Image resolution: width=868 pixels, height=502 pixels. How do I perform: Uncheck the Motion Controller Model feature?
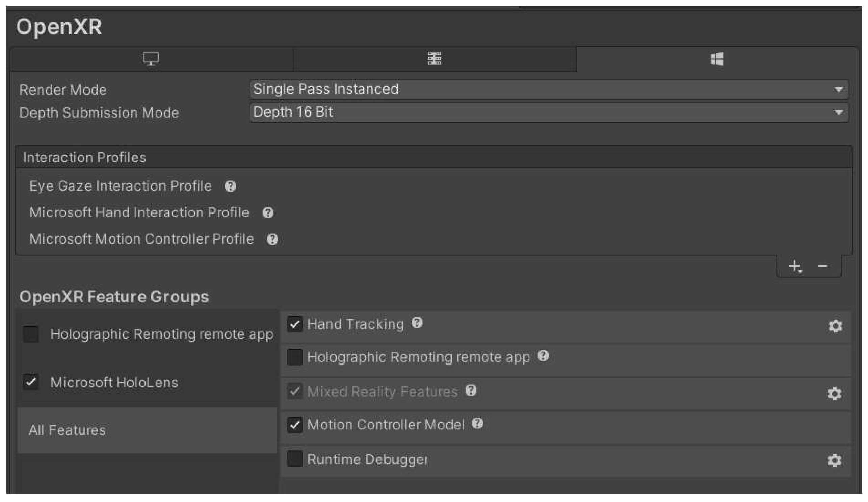click(295, 425)
